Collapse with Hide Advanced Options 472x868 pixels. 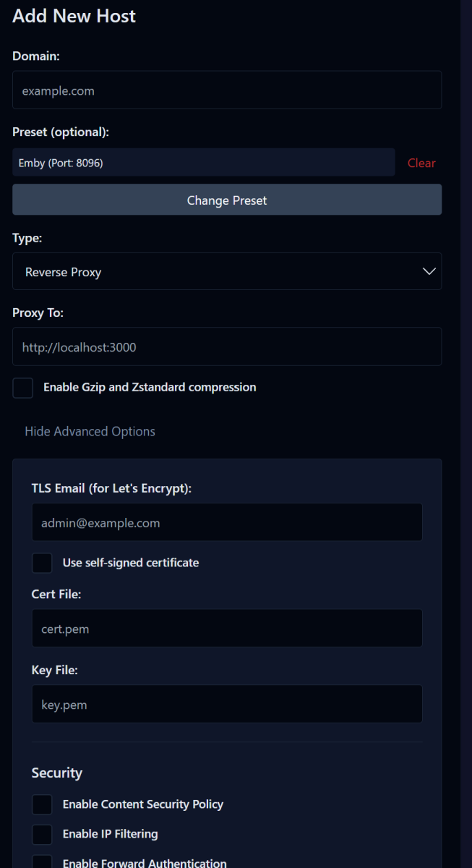(x=90, y=431)
